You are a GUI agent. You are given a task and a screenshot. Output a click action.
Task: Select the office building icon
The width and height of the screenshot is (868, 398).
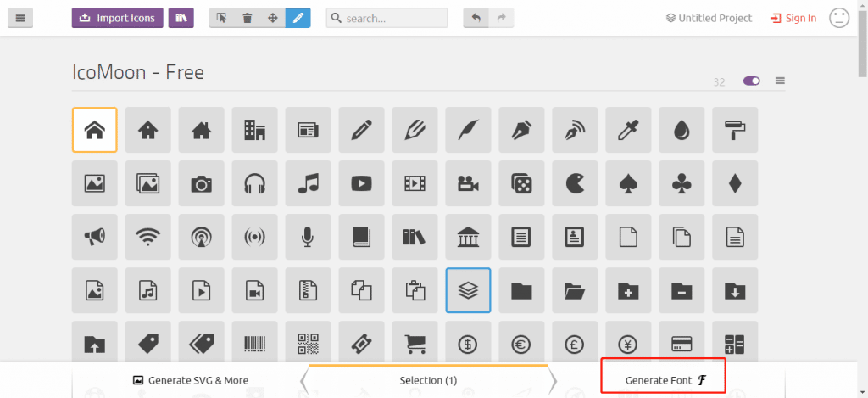click(x=254, y=130)
